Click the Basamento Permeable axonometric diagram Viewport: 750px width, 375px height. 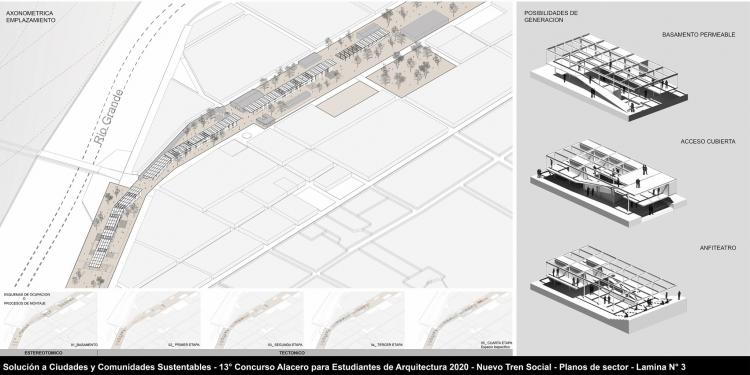pos(609,77)
